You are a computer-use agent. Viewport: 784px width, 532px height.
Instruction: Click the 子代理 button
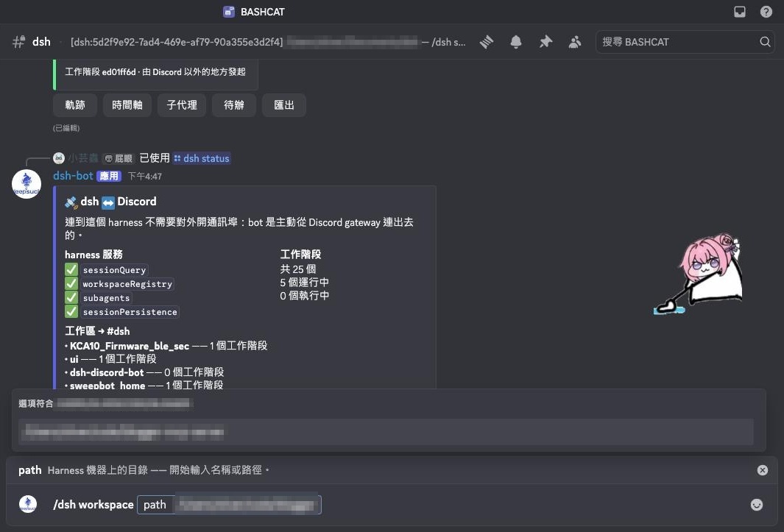(x=182, y=105)
